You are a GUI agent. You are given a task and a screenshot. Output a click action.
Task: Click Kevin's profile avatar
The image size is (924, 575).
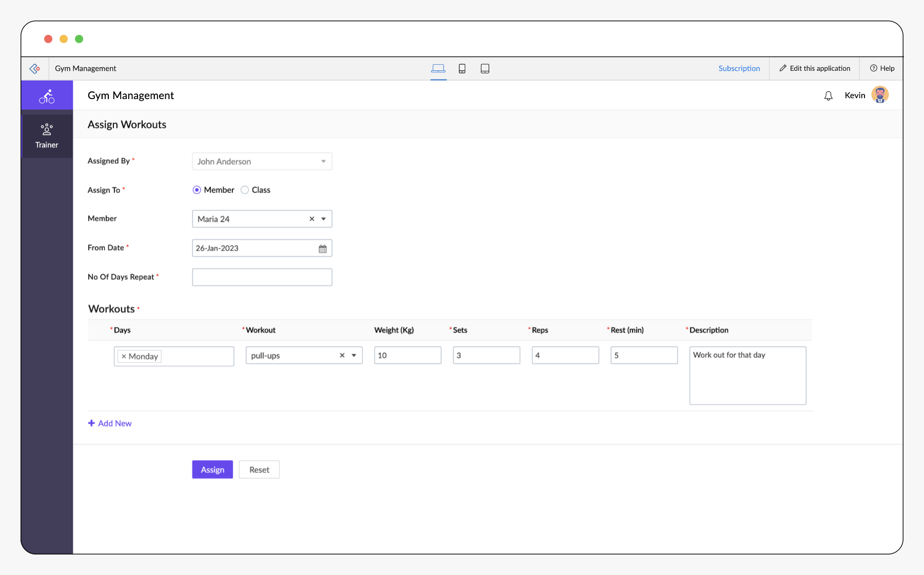880,95
